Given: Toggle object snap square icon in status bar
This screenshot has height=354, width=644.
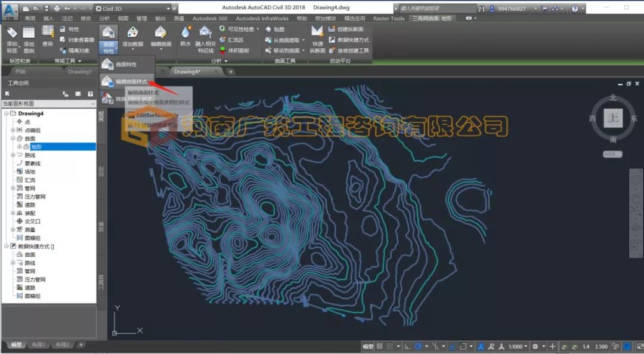Looking at the screenshot, I should click(x=463, y=346).
